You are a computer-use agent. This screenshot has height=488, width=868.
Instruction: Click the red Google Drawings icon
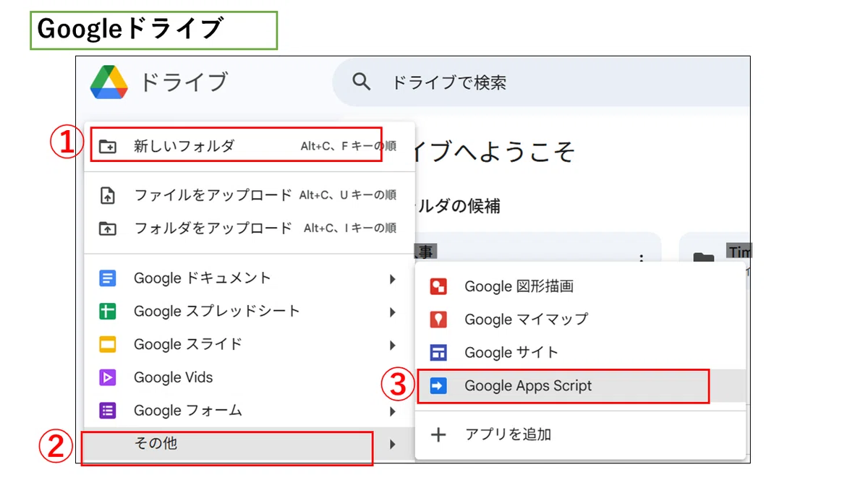point(438,287)
